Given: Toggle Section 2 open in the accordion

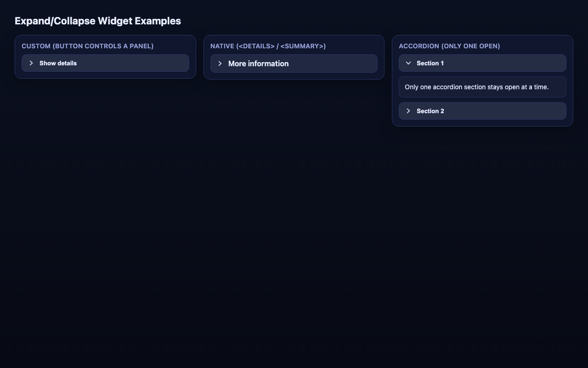Looking at the screenshot, I should pyautogui.click(x=482, y=111).
